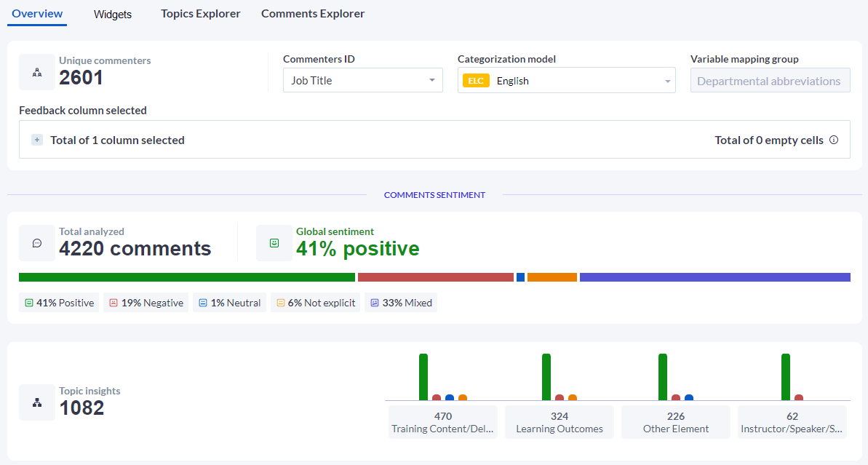Click the Global sentiment smiley icon

[274, 243]
